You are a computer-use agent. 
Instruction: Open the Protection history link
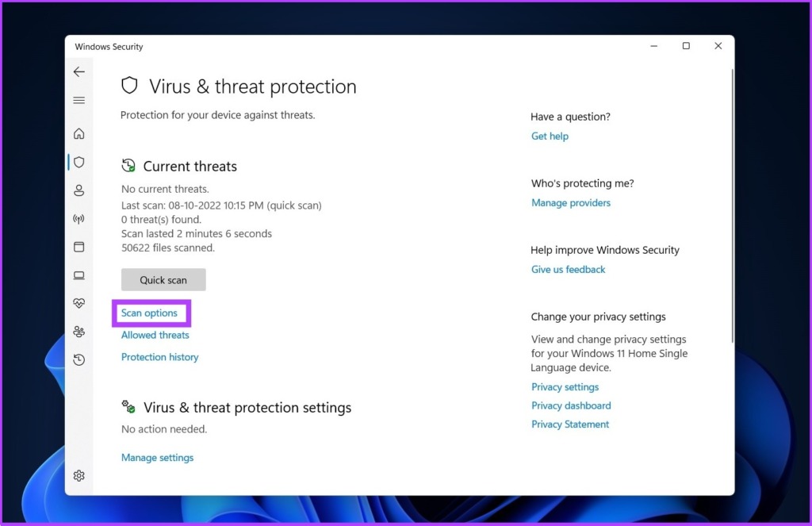tap(159, 357)
